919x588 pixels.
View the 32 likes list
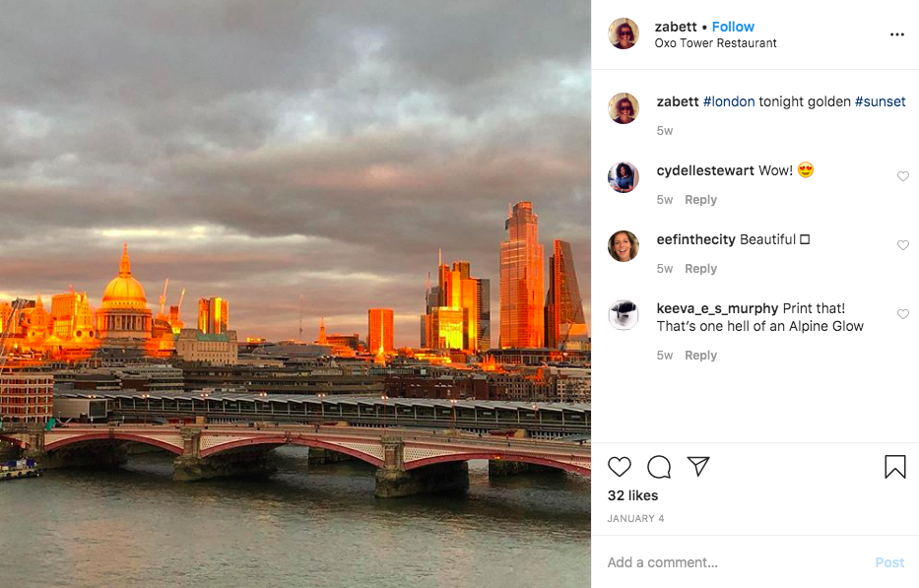point(632,495)
